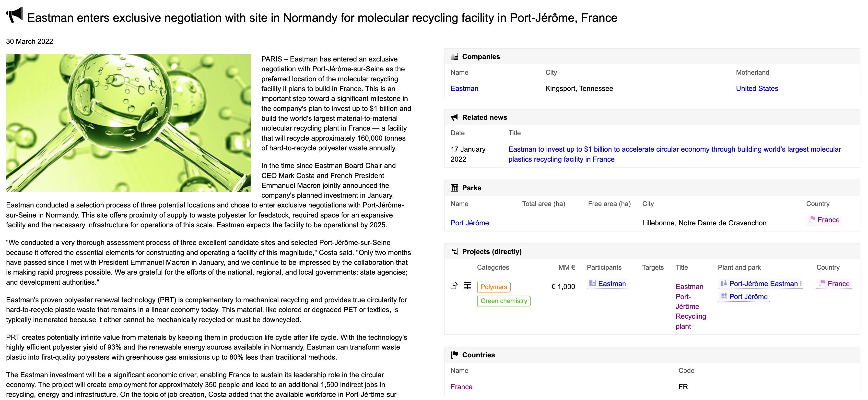Screen dimensions: 868x400
Task: Click the megaphone icon in the Related news header
Action: (x=455, y=117)
